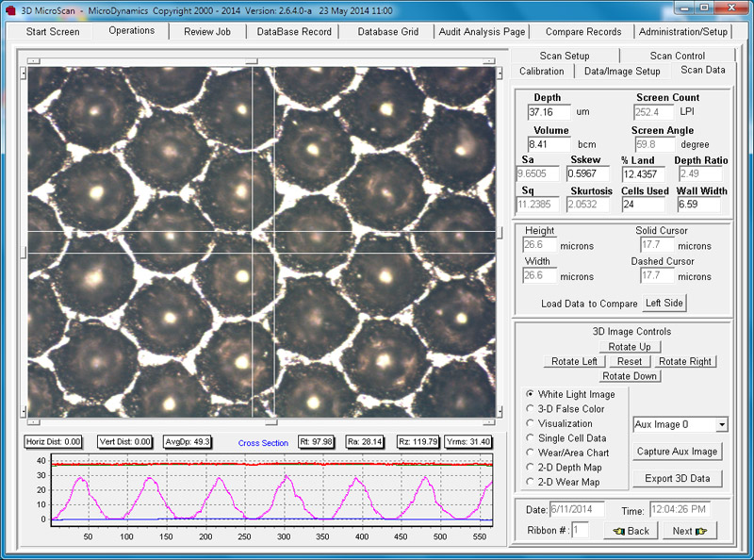Enable the 2-D Depth Map option
The image size is (754, 560).
click(x=530, y=468)
